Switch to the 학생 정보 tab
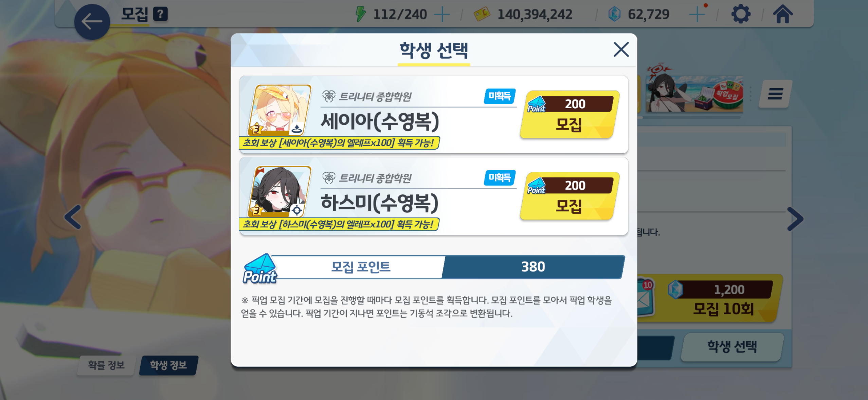The height and width of the screenshot is (400, 868). coord(168,365)
